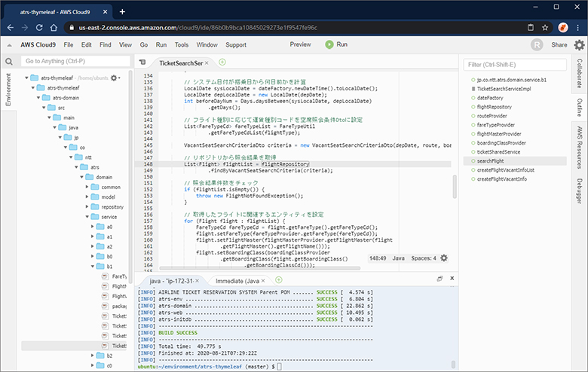
Task: Maximize the console panel icon
Action: pyautogui.click(x=440, y=279)
